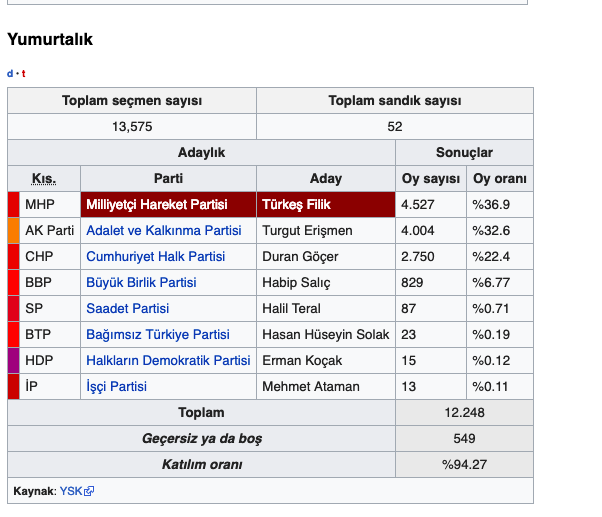Click the invalid votes value 549

click(464, 438)
